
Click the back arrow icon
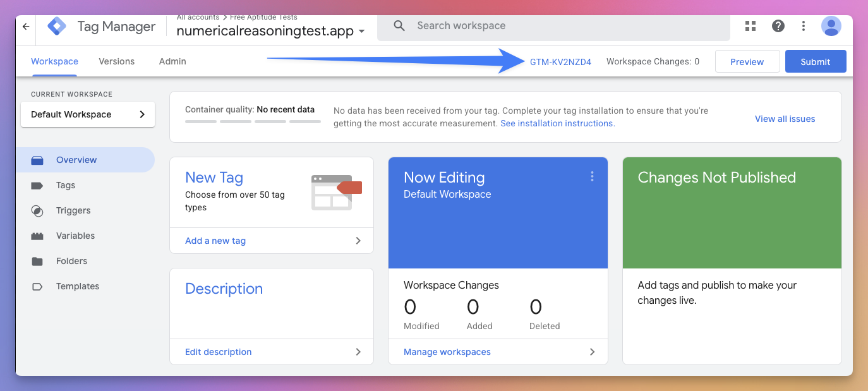point(26,27)
